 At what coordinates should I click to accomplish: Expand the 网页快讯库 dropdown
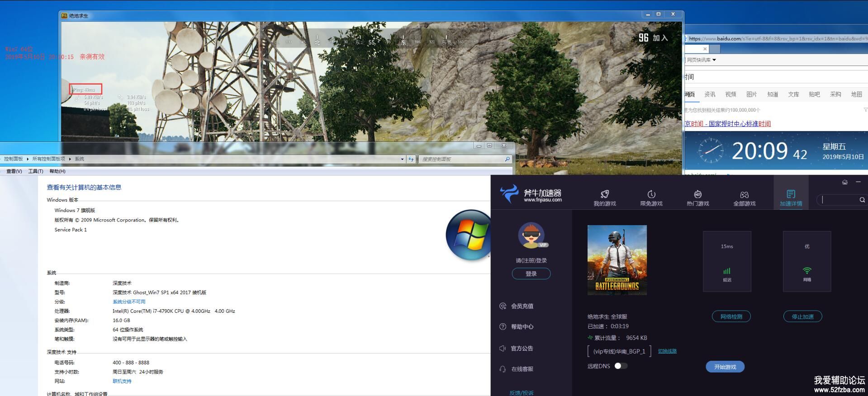point(714,60)
